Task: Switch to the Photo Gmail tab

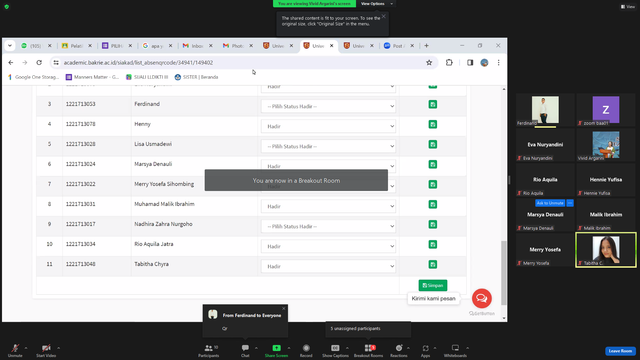Action: tap(237, 46)
